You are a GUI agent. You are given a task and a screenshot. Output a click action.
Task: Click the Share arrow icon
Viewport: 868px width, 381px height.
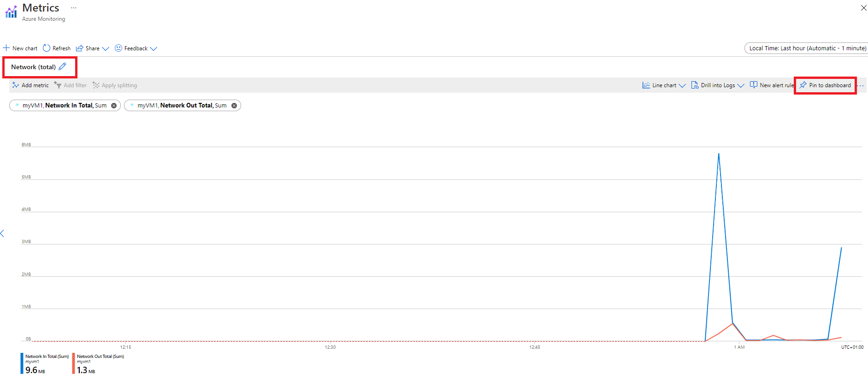click(80, 48)
